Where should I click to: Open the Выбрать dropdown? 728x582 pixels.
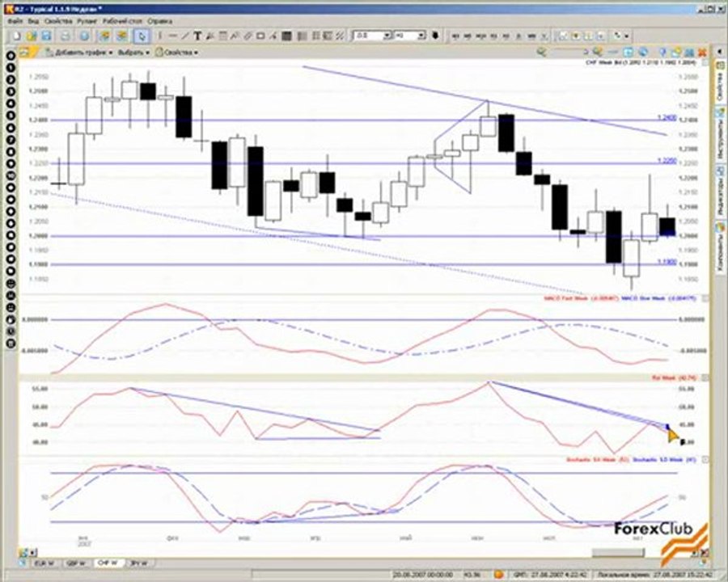click(x=133, y=53)
